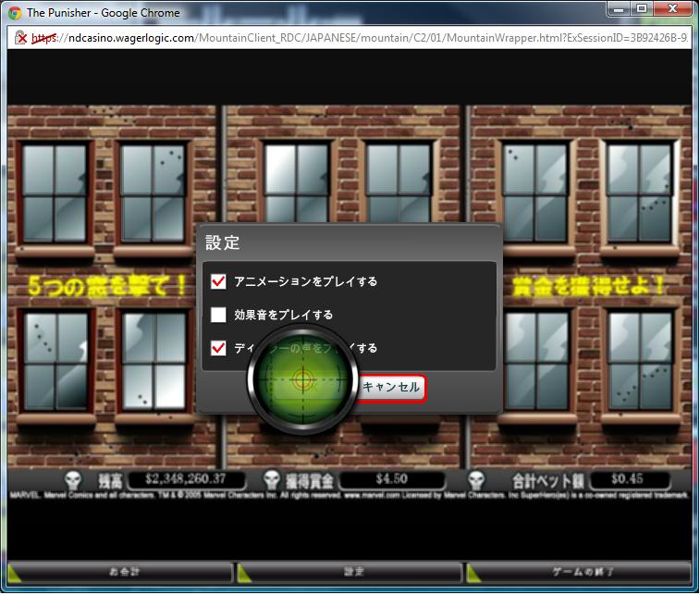This screenshot has width=700, height=595.
Task: Click the 設定 dialog title
Action: coord(222,242)
